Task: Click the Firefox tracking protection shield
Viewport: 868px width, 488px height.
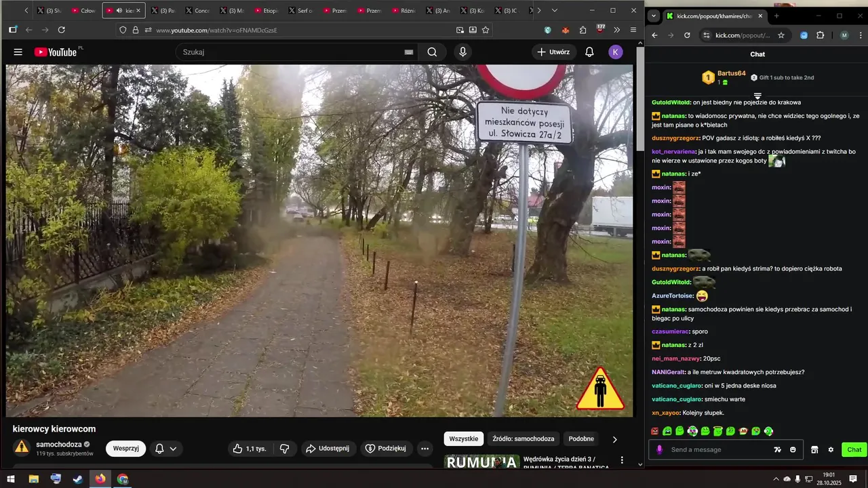Action: click(x=123, y=30)
